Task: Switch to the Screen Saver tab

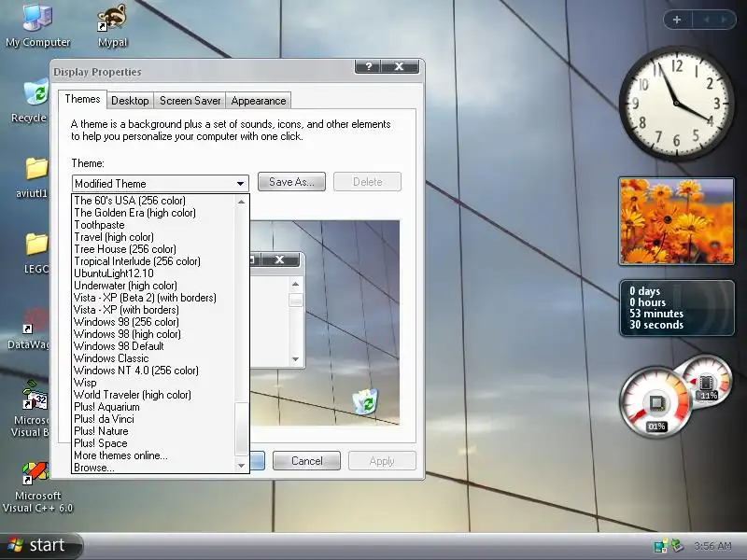Action: pyautogui.click(x=190, y=101)
